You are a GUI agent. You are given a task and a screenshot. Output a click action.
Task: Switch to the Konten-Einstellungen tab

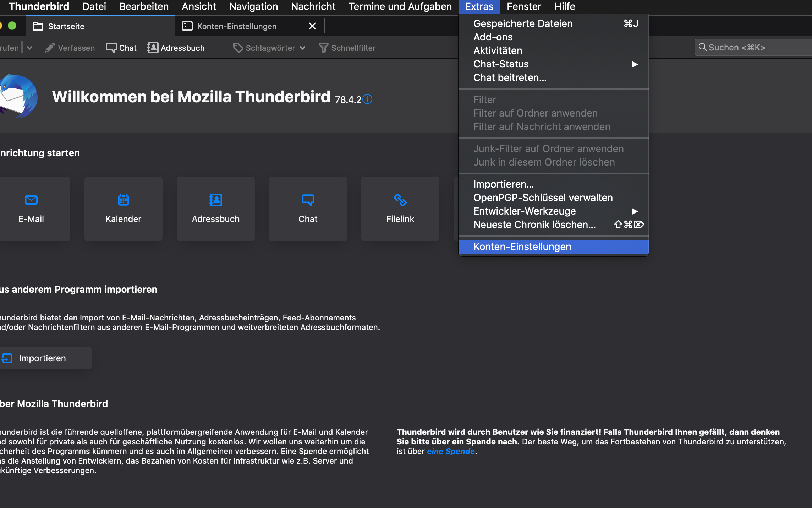pyautogui.click(x=250, y=26)
